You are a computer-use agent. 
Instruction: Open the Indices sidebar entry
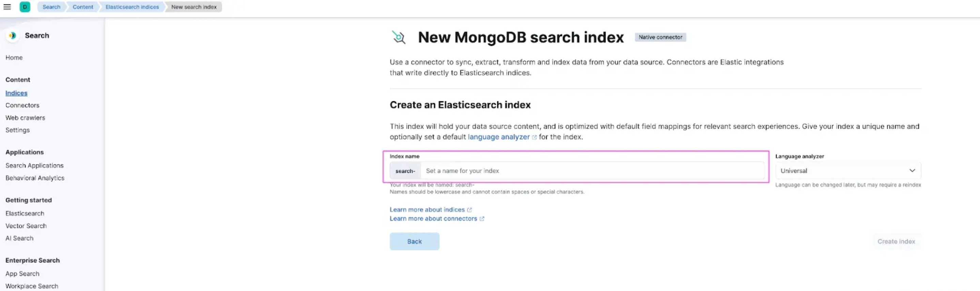pos(16,93)
